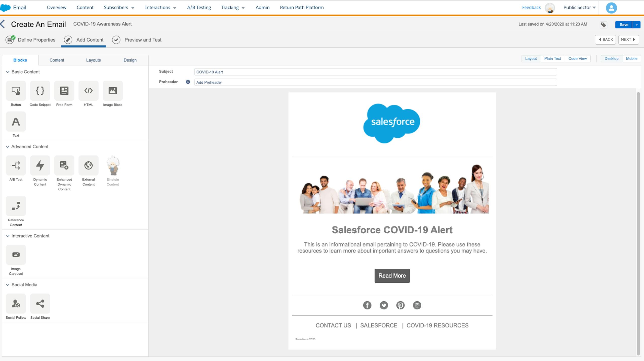Click the Instagram icon in email

pyautogui.click(x=417, y=305)
